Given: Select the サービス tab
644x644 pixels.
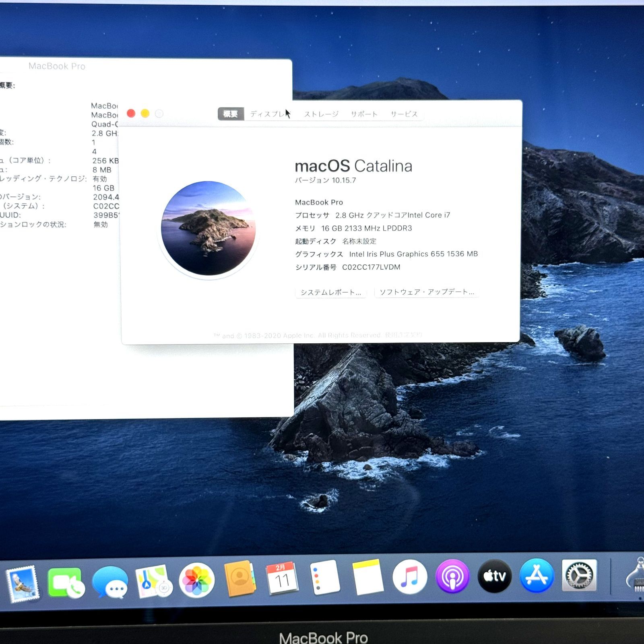Looking at the screenshot, I should coord(404,114).
